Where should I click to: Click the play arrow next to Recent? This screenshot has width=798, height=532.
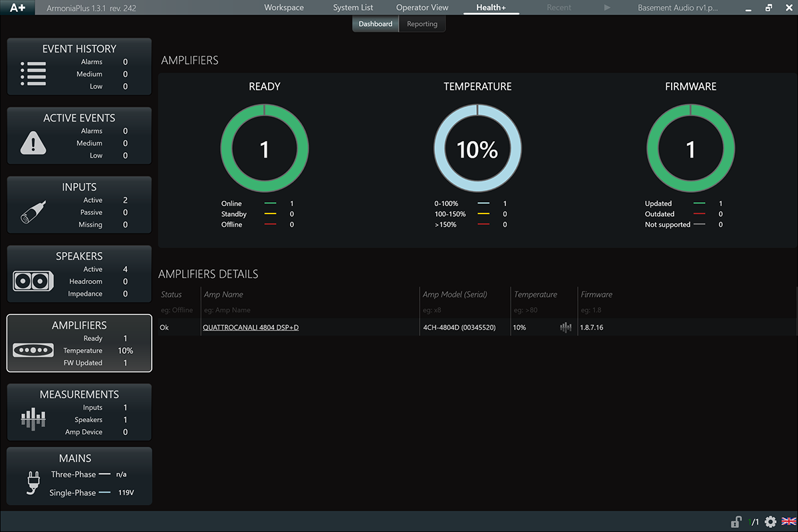pos(607,7)
